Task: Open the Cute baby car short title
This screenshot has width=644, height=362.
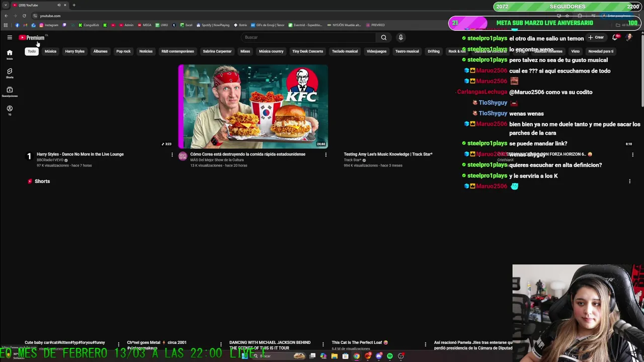Action: 65,342
